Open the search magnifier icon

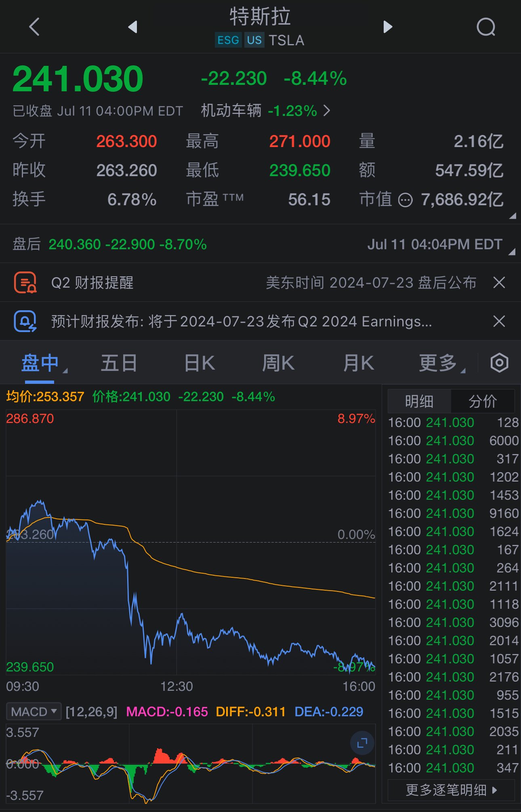click(486, 27)
